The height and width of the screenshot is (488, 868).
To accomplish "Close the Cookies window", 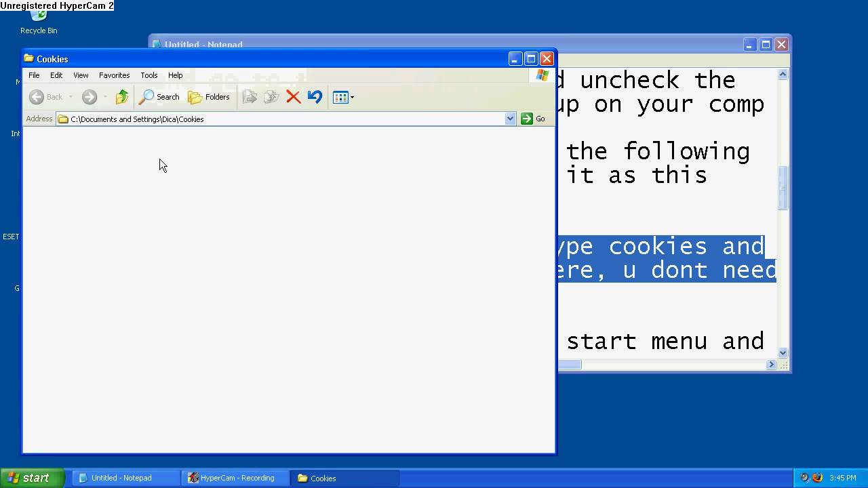I will click(547, 59).
